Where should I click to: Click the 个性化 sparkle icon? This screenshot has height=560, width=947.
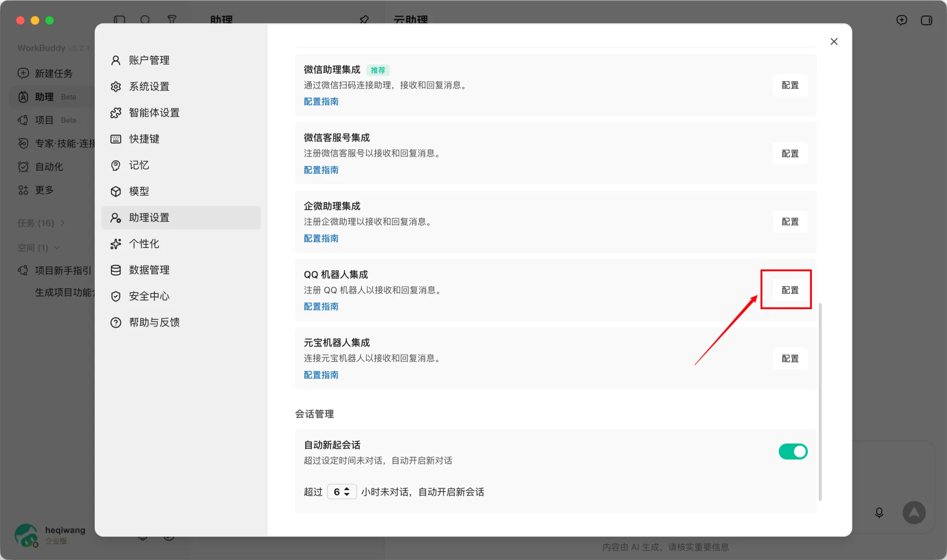(116, 244)
